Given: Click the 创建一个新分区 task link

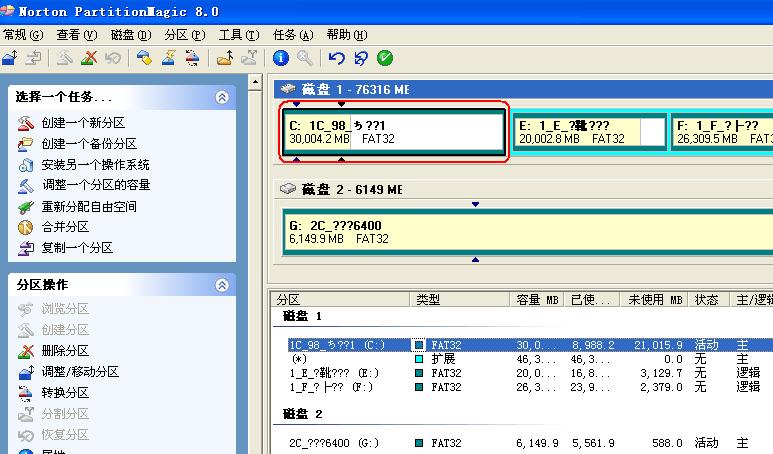Looking at the screenshot, I should (83, 123).
